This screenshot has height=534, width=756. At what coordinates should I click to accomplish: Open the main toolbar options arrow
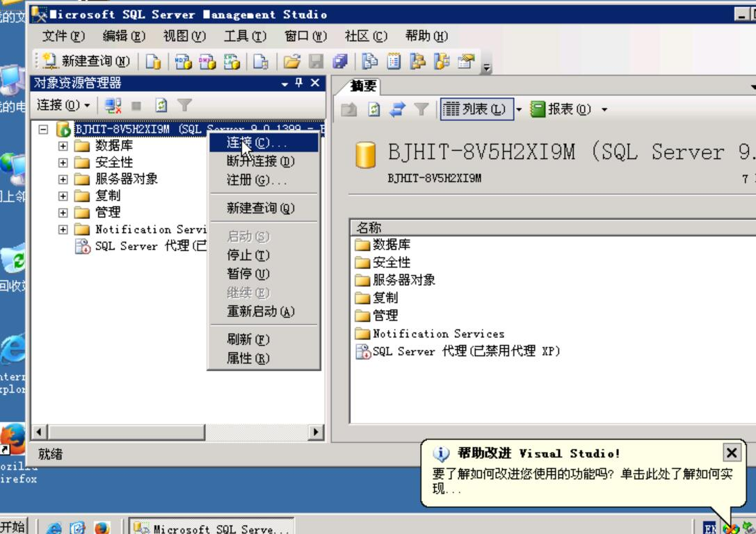click(x=487, y=67)
